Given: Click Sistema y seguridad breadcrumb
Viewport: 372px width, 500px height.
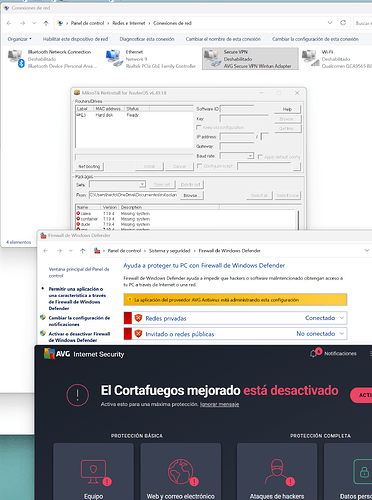Looking at the screenshot, I should [169, 251].
